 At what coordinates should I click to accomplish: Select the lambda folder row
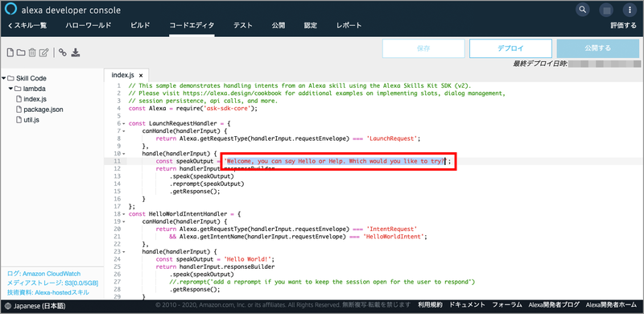click(x=34, y=89)
